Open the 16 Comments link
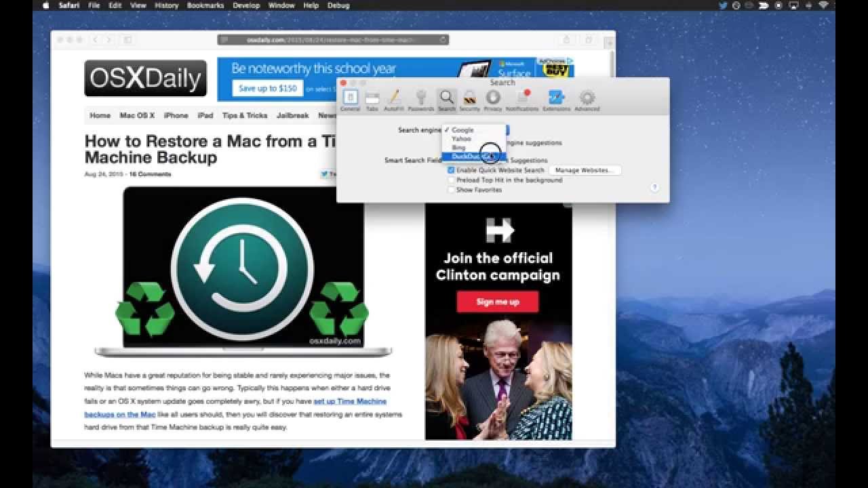The width and height of the screenshot is (868, 488). 150,174
